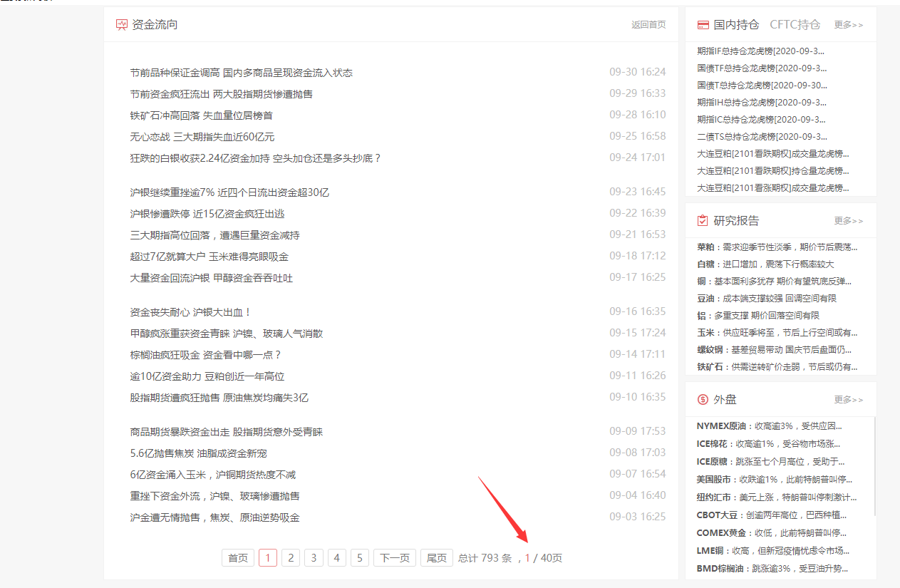Open article 铁矿石冲高回落 失血量位居榜首

(x=201, y=115)
